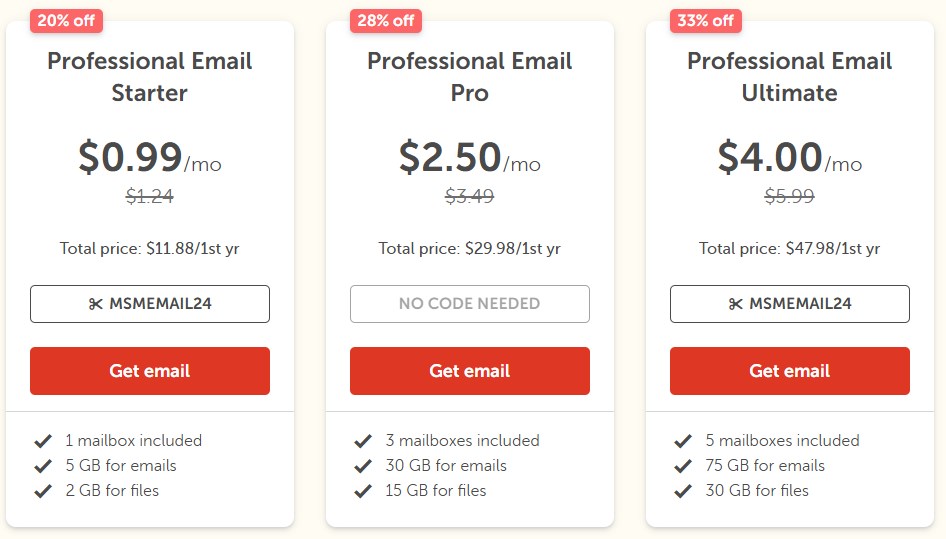Click checkmark beside 30 GB for emails
The image size is (946, 539).
click(363, 466)
